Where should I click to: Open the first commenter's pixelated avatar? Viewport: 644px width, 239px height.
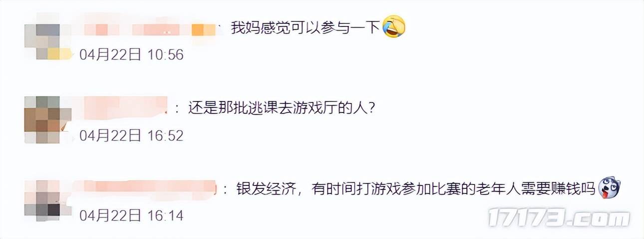pos(48,36)
